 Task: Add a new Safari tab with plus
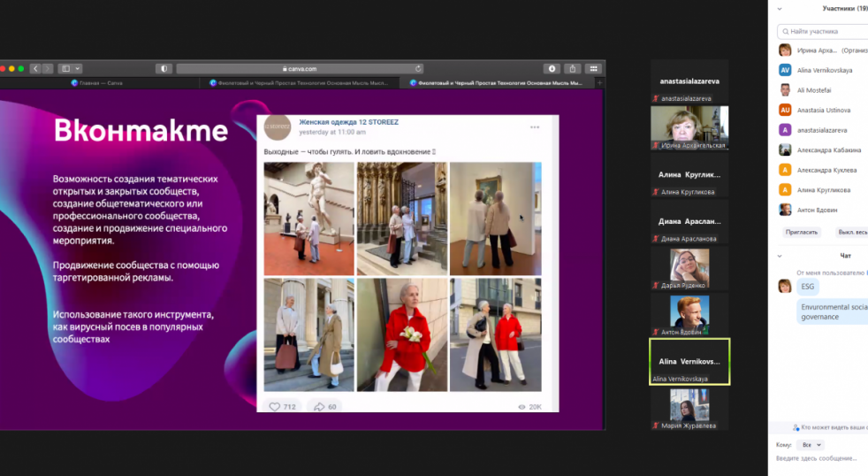click(599, 83)
